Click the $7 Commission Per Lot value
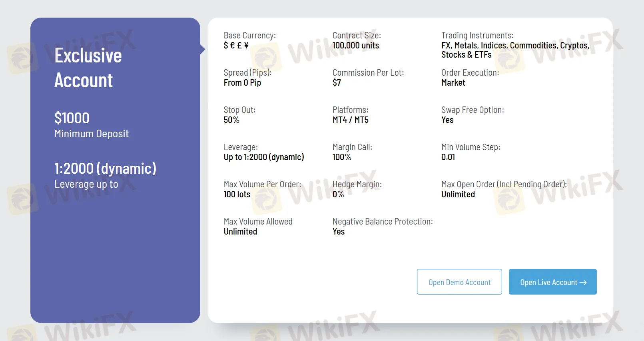This screenshot has height=341, width=644. (337, 83)
